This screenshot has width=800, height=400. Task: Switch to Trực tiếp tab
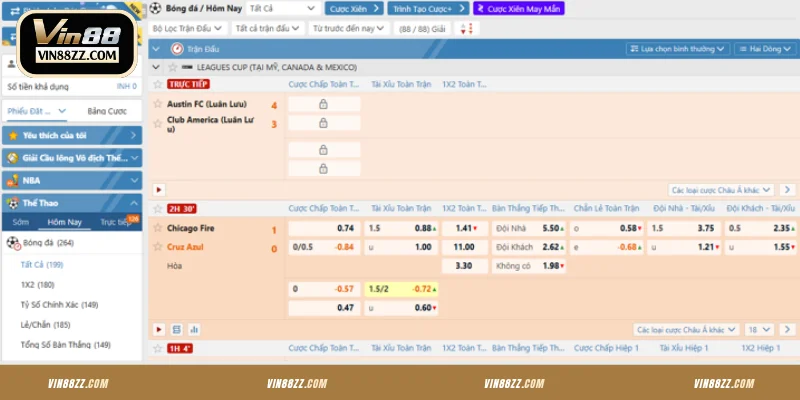[115, 222]
